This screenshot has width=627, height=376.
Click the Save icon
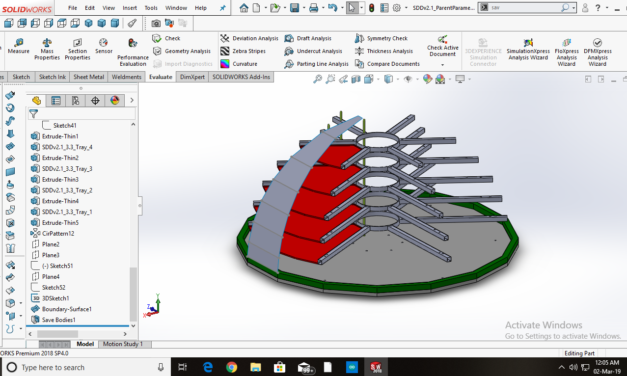coord(294,8)
